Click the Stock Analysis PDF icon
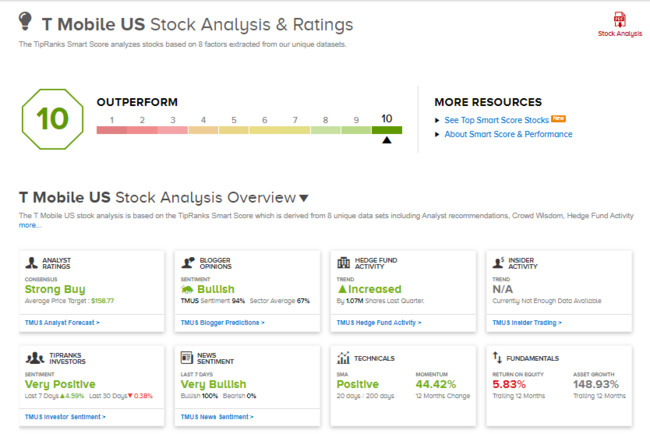The height and width of the screenshot is (434, 650). (619, 19)
